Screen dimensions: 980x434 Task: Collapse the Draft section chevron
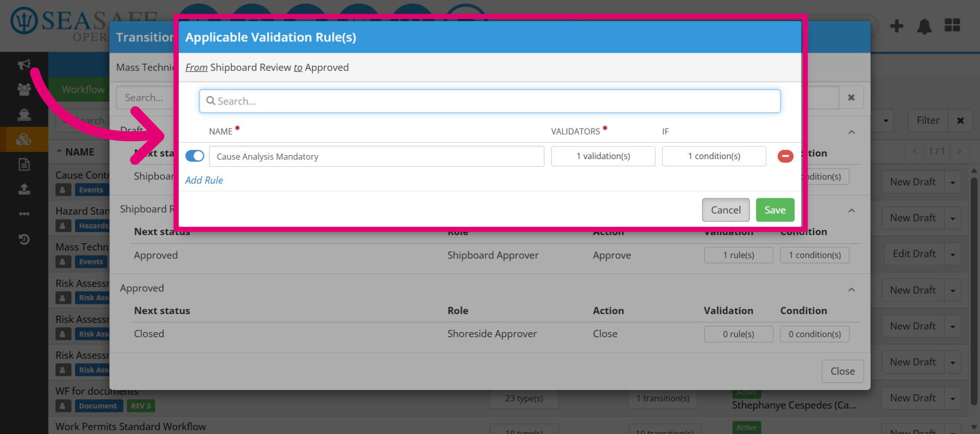coord(851,132)
